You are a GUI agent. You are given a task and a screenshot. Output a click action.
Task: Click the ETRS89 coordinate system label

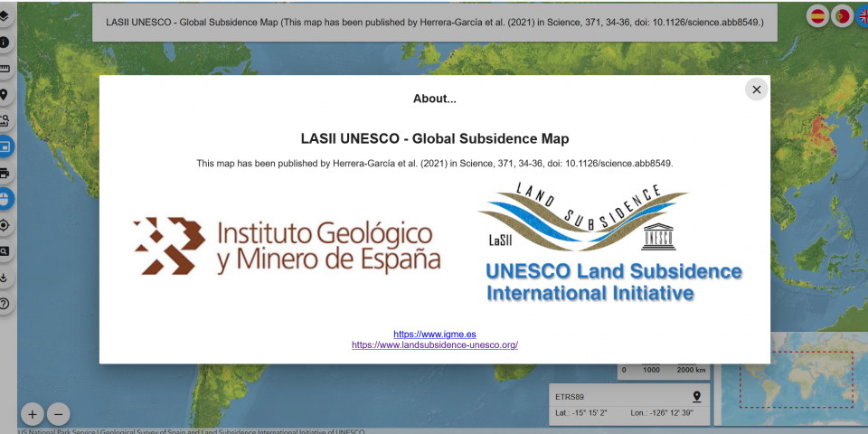570,397
